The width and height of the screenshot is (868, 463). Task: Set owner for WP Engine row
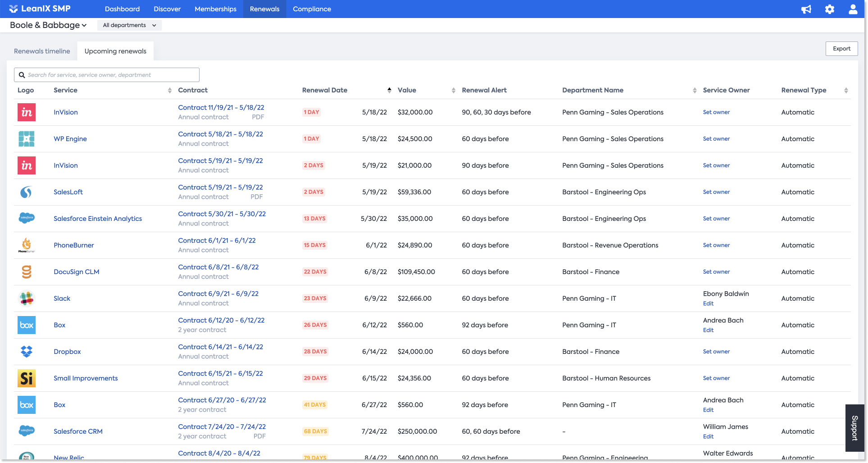[x=716, y=139]
